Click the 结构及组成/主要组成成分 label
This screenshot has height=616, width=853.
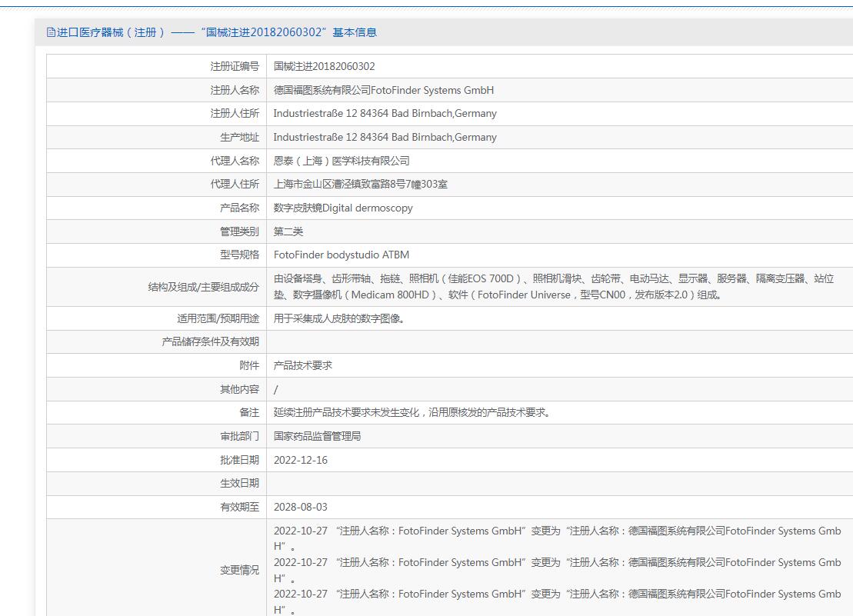point(204,287)
